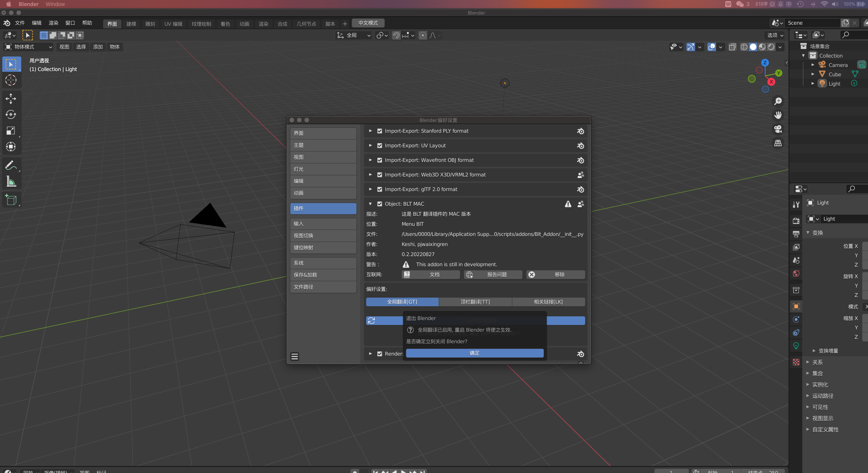Pick the Add Cube tool

pos(11,200)
